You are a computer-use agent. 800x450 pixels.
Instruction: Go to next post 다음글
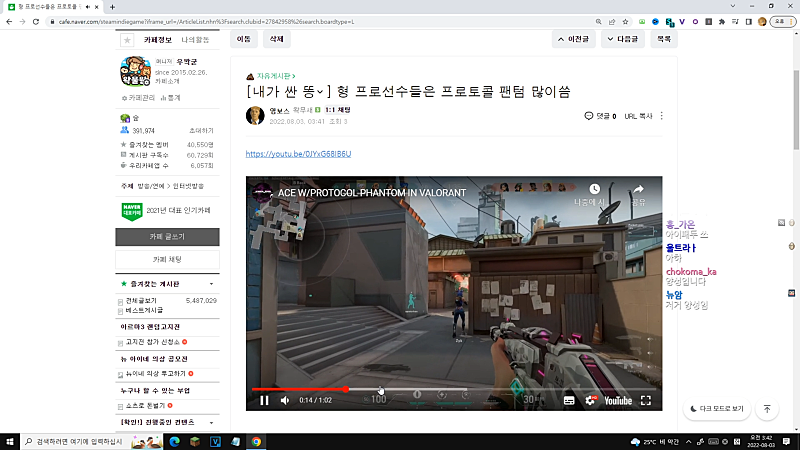(x=622, y=39)
